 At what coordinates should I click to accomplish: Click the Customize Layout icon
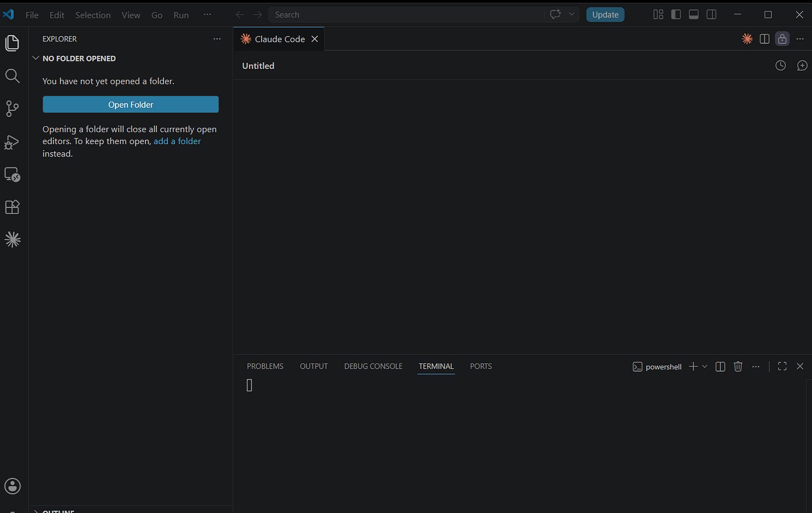click(658, 15)
